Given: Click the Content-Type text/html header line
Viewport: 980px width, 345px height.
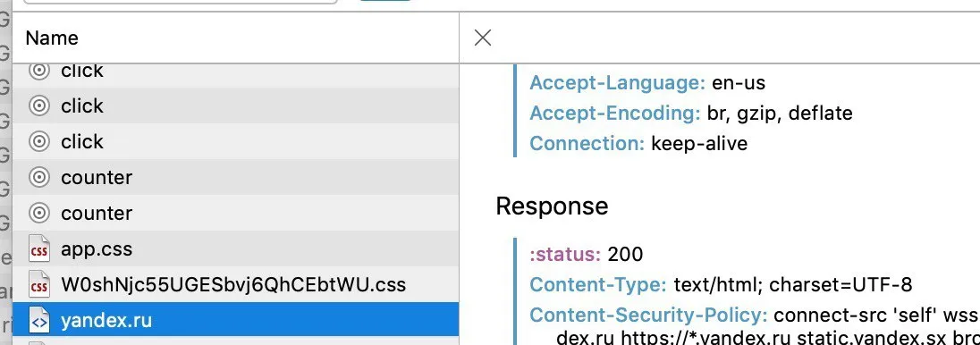Looking at the screenshot, I should (722, 285).
